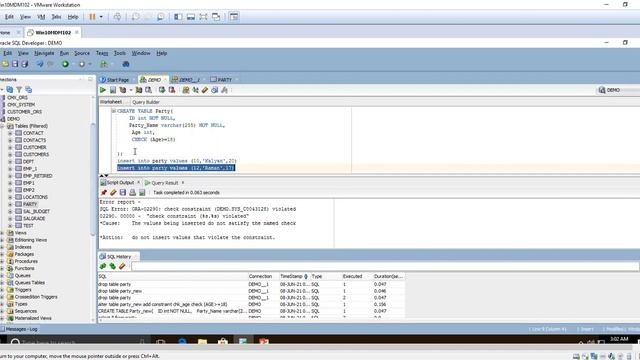
Task: Click the Save icon in the main toolbar
Action: [15, 64]
